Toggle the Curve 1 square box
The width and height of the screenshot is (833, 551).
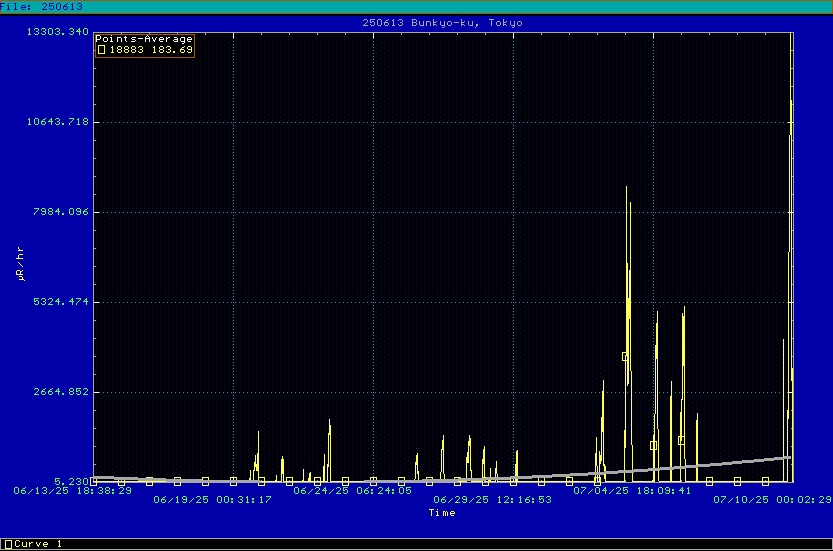[x=7, y=544]
